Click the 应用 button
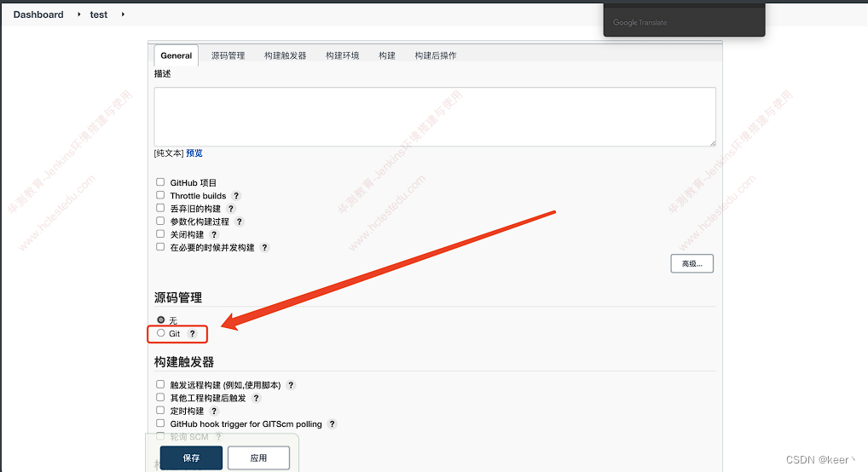 (258, 458)
